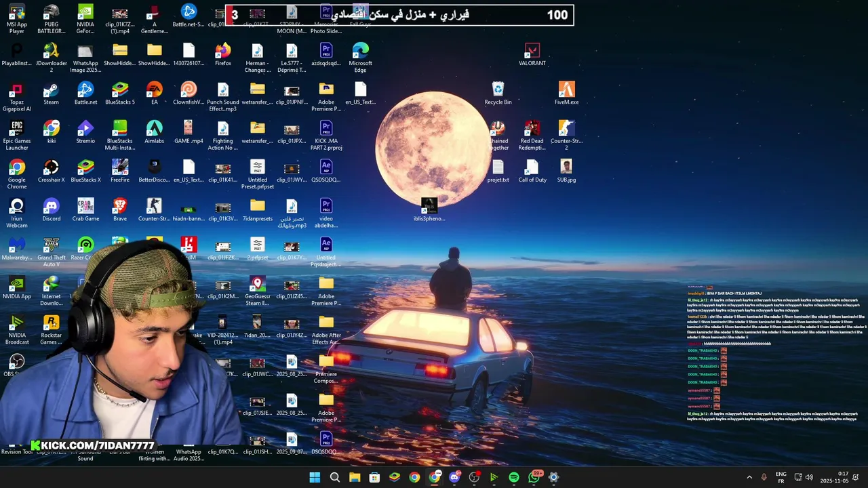Launch PUBG BATTLEGROUNDS from the desktop
868x488 pixels.
coord(51,19)
